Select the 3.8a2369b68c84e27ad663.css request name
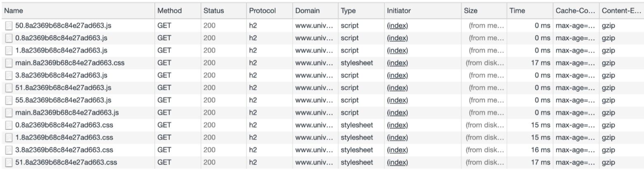 [64, 150]
